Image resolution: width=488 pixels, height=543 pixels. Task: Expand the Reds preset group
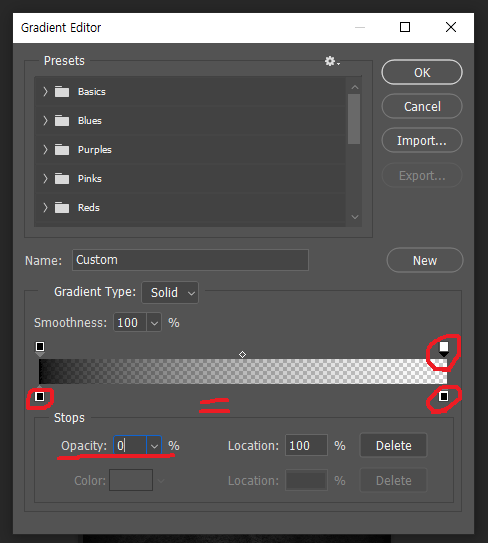pos(45,207)
